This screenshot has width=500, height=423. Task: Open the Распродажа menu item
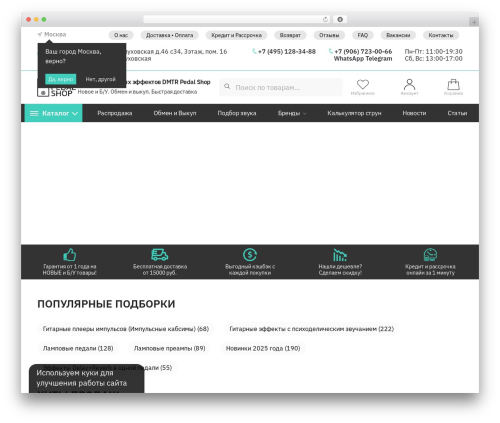click(x=115, y=113)
